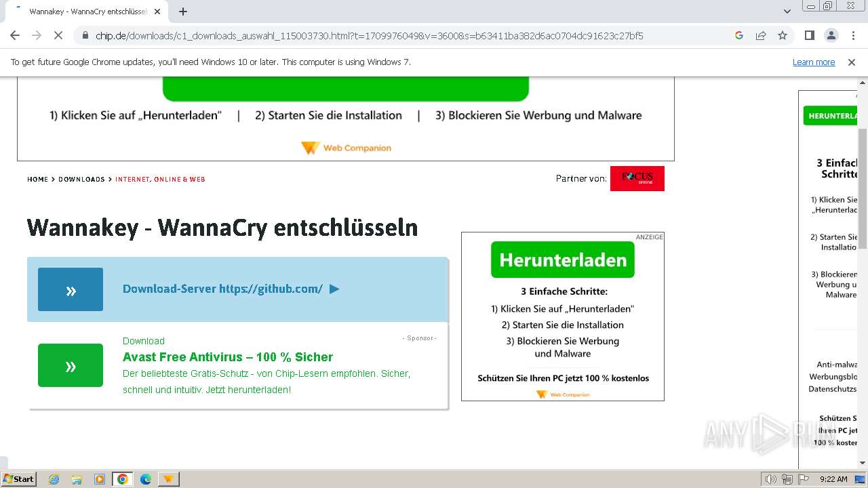Open the Web Companion taskbar item

point(168,479)
